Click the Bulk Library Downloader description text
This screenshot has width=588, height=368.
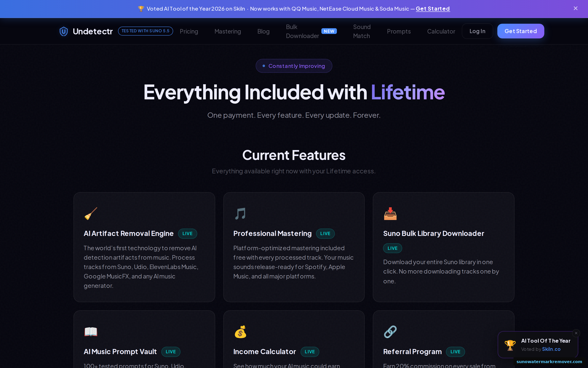click(x=441, y=271)
